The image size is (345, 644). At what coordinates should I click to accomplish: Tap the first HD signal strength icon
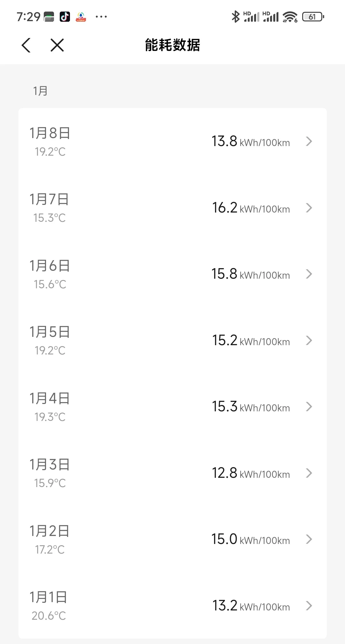251,17
